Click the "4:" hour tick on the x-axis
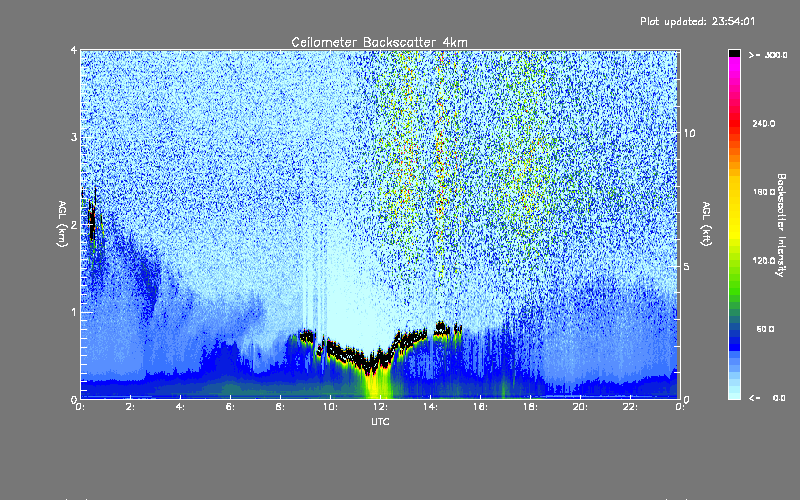The height and width of the screenshot is (500, 800). click(180, 407)
